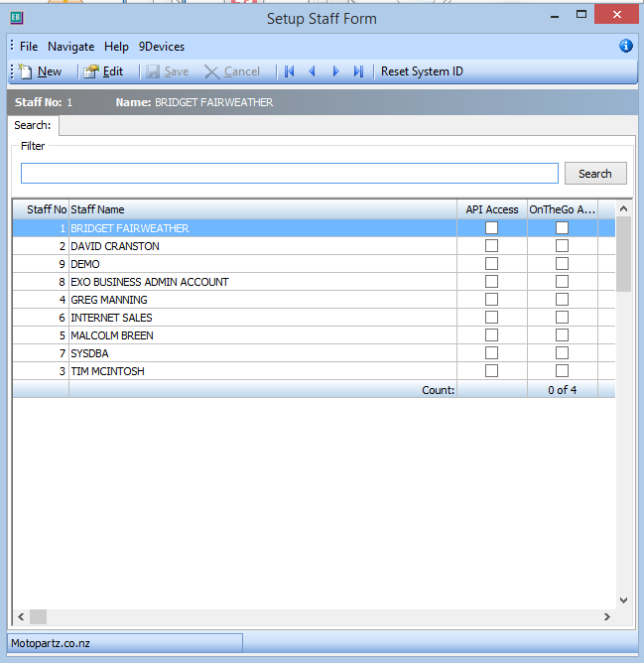Select the Search: tab
The image size is (644, 663).
[33, 125]
